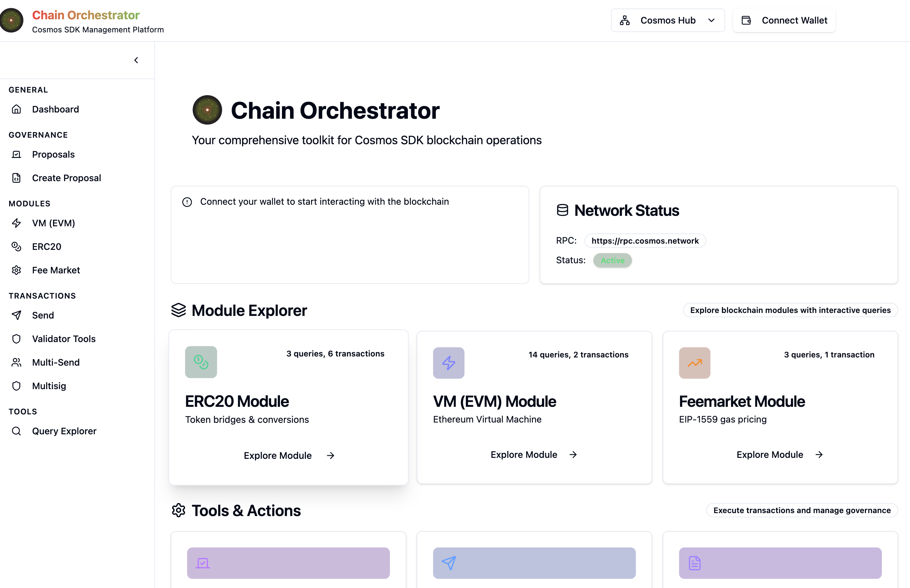Select the Multisig sidebar entry
The height and width of the screenshot is (588, 910).
click(x=49, y=386)
